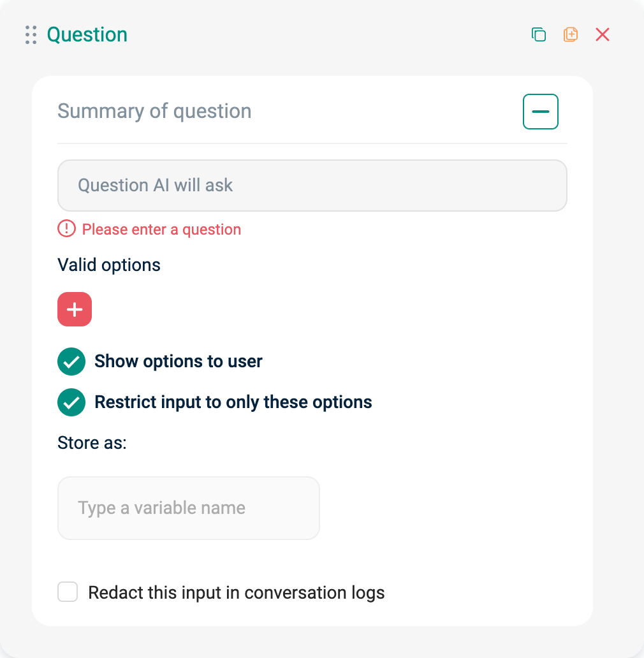Add a new valid option with the plus
The height and width of the screenshot is (658, 644).
[74, 309]
